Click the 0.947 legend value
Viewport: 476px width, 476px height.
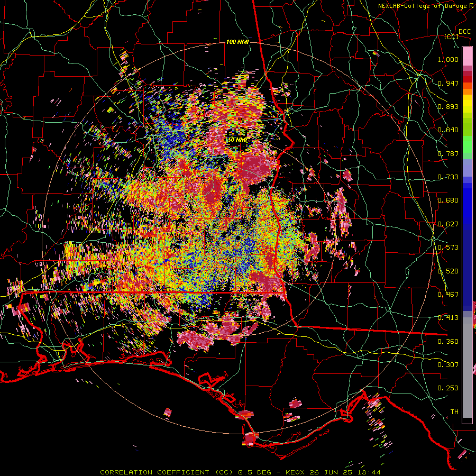click(448, 83)
